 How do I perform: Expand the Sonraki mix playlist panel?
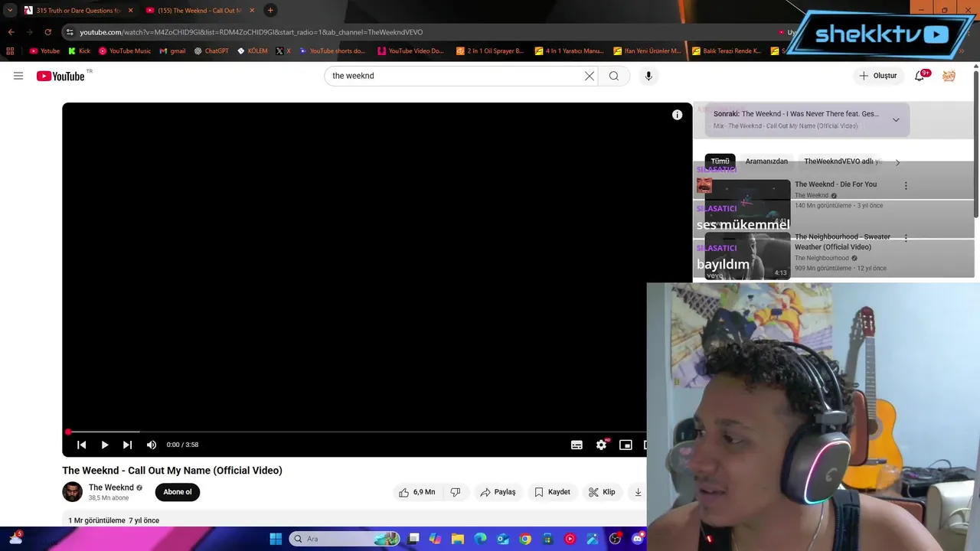[896, 119]
